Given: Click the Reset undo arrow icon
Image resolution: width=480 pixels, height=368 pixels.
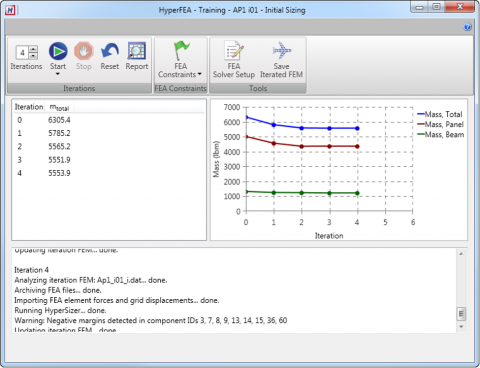Looking at the screenshot, I should tap(110, 51).
